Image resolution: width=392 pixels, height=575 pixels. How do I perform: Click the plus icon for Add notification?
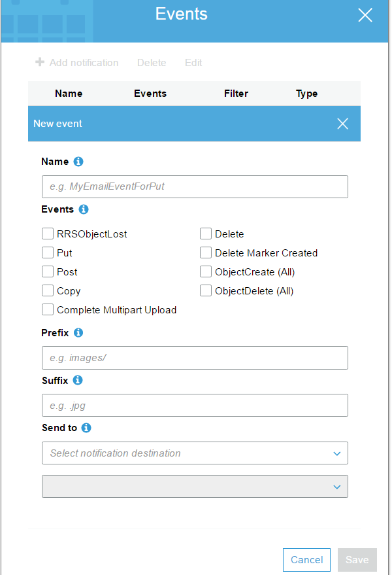(x=40, y=62)
